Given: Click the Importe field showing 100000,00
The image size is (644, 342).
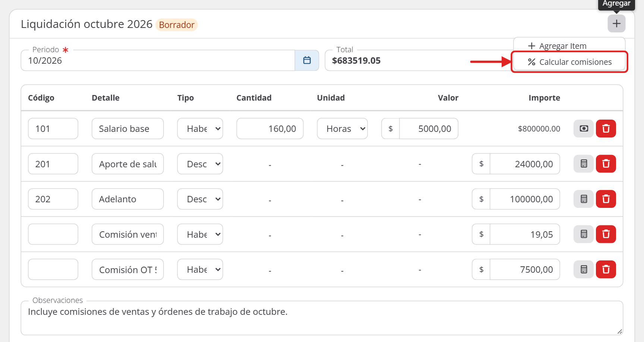Looking at the screenshot, I should [525, 199].
